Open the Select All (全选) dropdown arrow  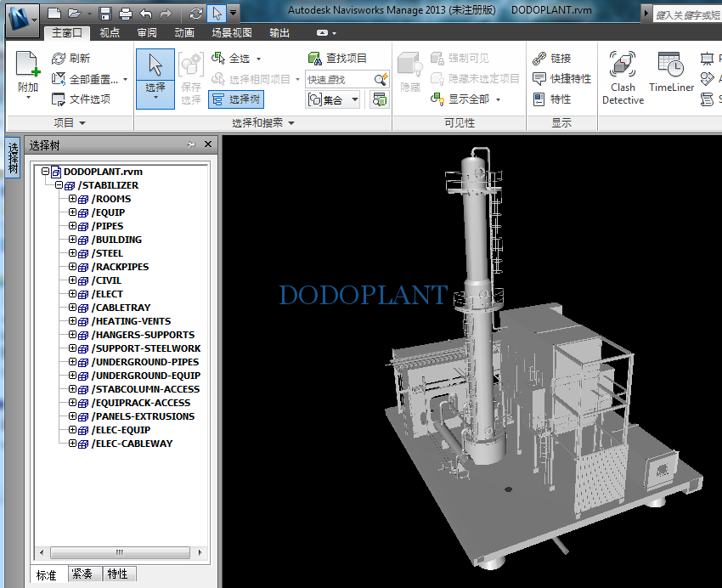click(x=259, y=59)
